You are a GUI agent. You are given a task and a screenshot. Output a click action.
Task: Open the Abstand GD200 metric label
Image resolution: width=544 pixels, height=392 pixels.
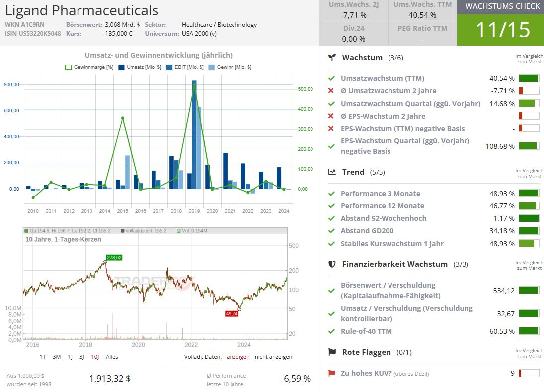tap(367, 231)
